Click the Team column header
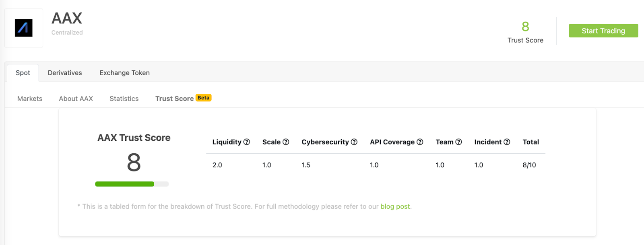The image size is (644, 245). (445, 142)
